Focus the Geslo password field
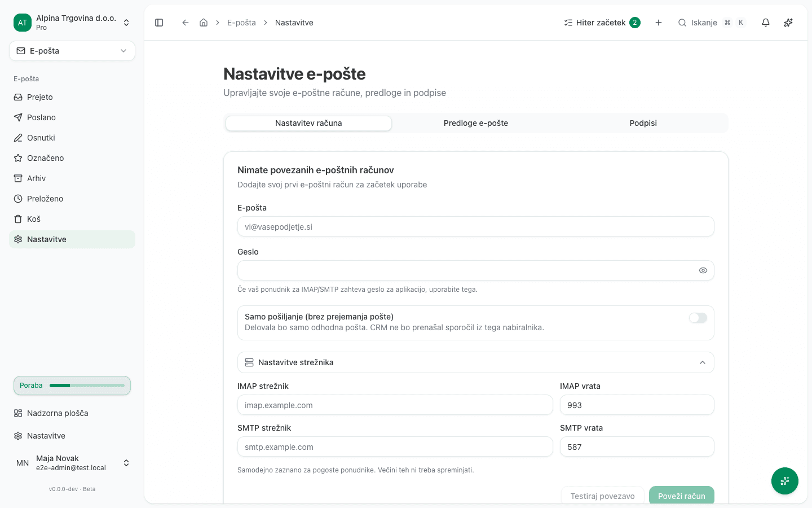 (x=476, y=270)
